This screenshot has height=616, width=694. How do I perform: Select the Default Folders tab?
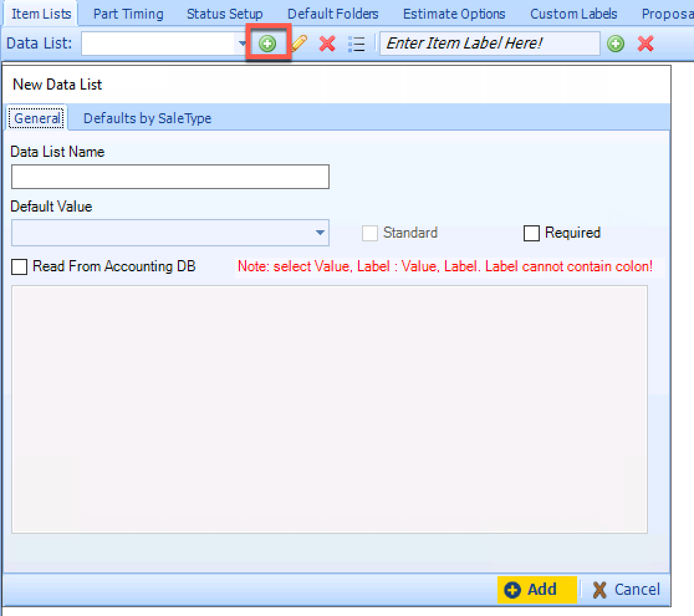[x=333, y=14]
